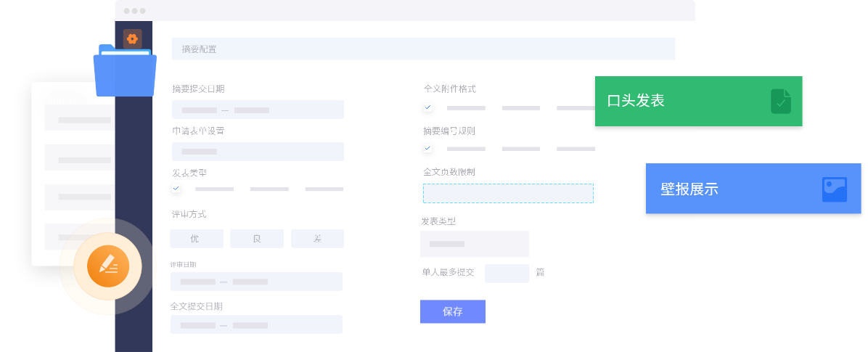Expand the right-side 发表类型 select box
868x352 pixels.
coord(474,244)
